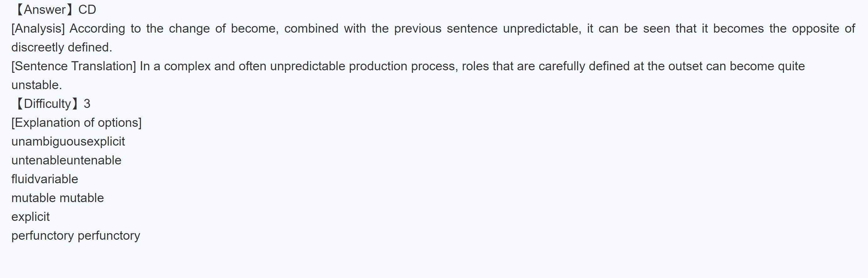Image resolution: width=868 pixels, height=278 pixels.
Task: Click the [Explanation of options] heading
Action: 77,123
